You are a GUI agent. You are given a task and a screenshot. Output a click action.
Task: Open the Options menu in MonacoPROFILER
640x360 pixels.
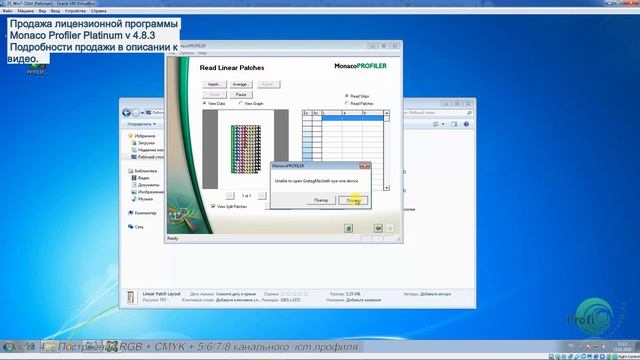187,53
